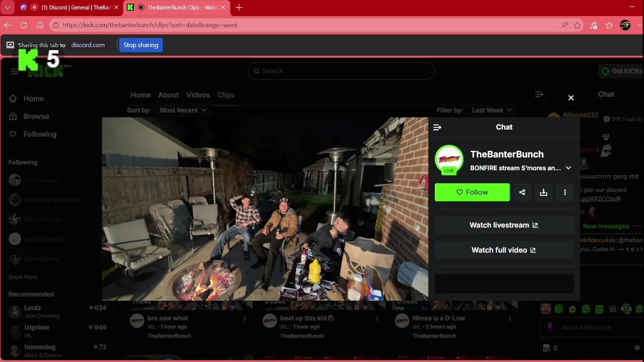Open TheBanterBunch live avatar
This screenshot has width=644, height=362.
tap(449, 159)
